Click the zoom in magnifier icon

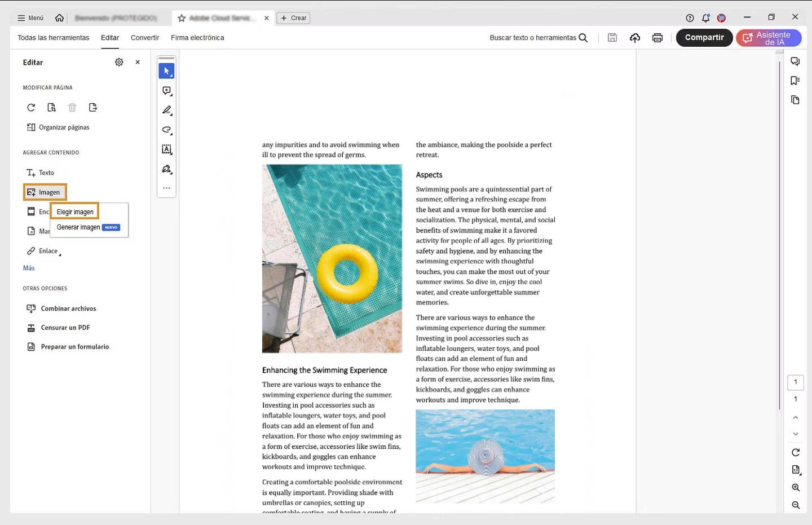(x=796, y=488)
